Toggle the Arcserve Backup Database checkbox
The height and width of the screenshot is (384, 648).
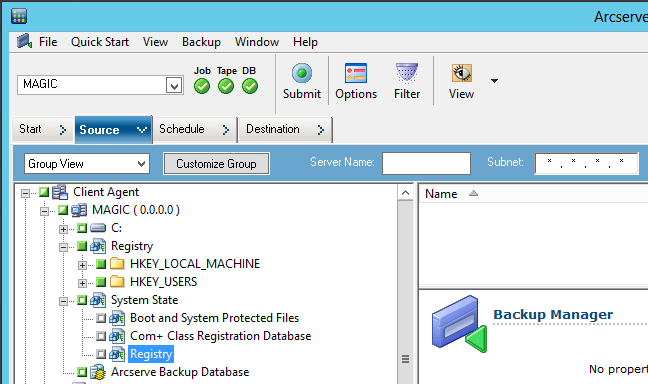(82, 372)
